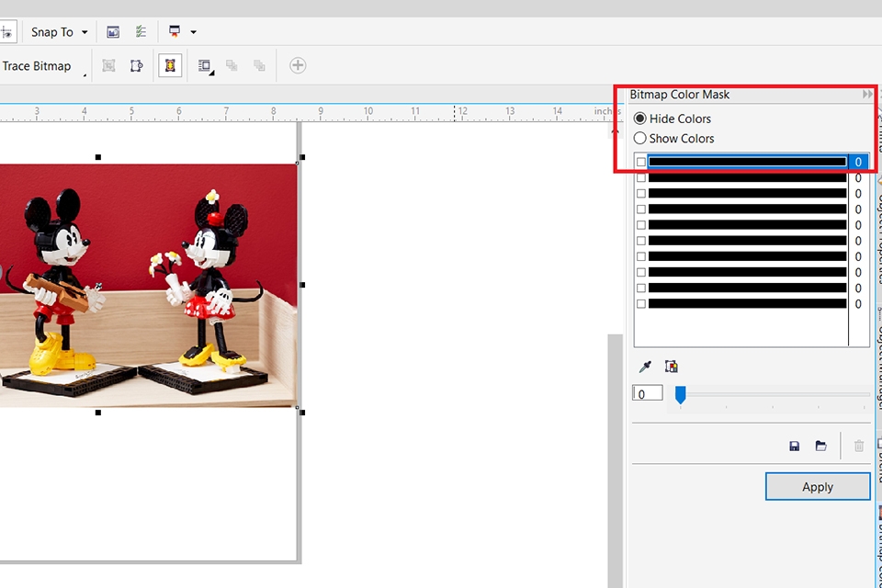
Task: Open the publish launcher dropdown arrow
Action: [193, 32]
